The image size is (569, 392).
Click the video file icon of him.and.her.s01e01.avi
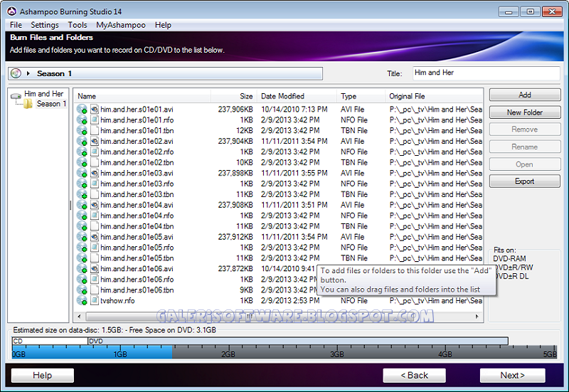pos(95,110)
